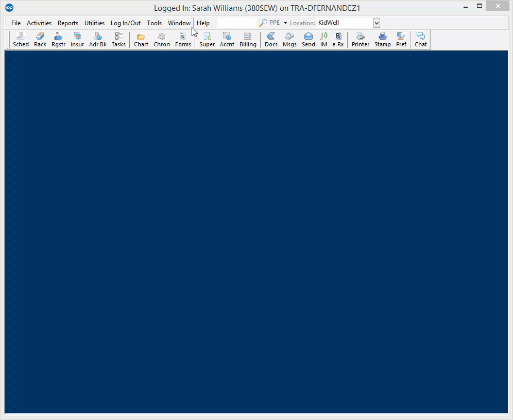Open the Reports menu
Image resolution: width=513 pixels, height=420 pixels.
click(68, 23)
